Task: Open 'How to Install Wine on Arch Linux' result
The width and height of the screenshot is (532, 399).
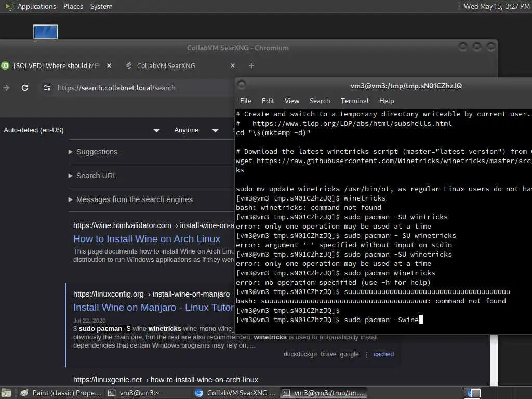Action: coord(147,239)
